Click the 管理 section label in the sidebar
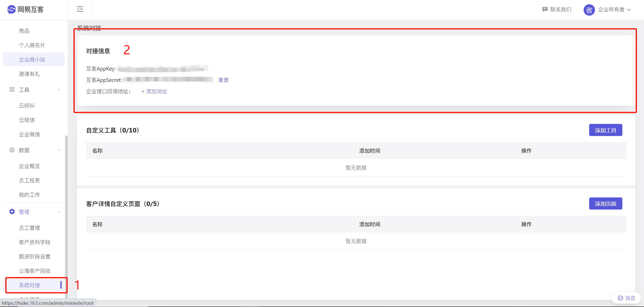Image resolution: width=644 pixels, height=307 pixels. click(24, 212)
